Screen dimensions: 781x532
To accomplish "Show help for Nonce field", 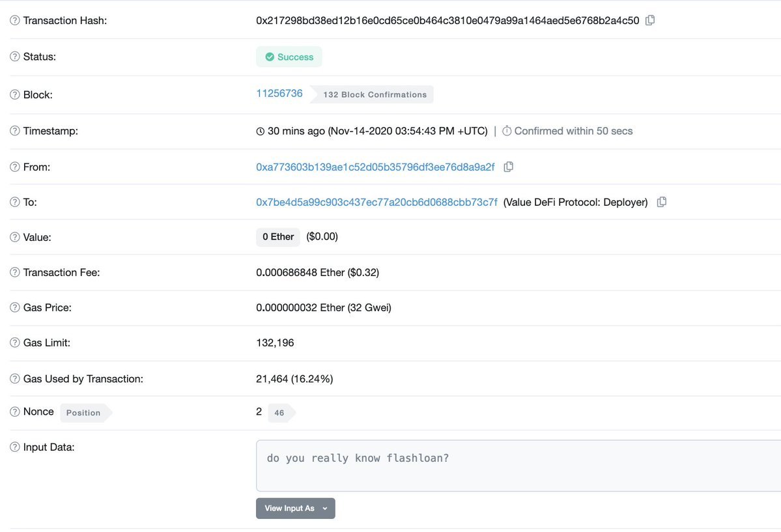I will pos(15,412).
